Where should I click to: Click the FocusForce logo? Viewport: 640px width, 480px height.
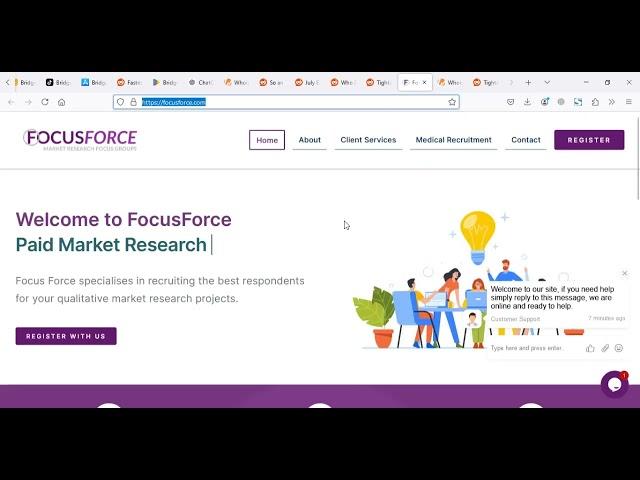(80, 140)
